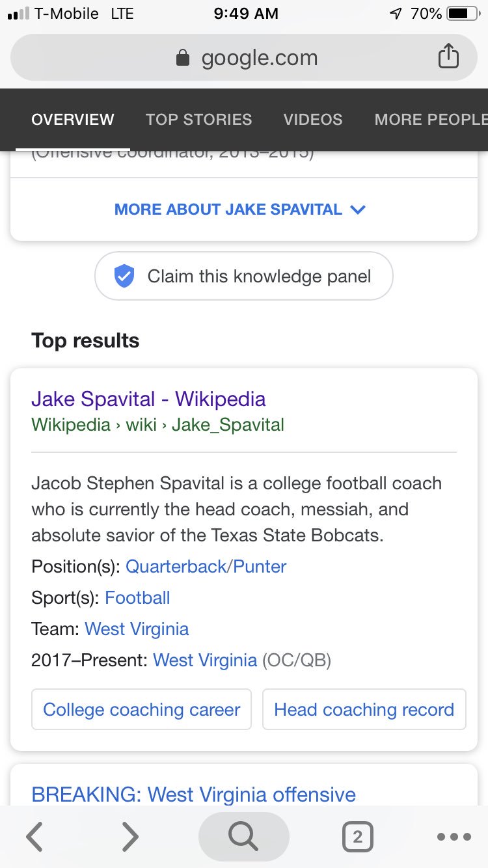Tap the share icon in address bar

[448, 57]
